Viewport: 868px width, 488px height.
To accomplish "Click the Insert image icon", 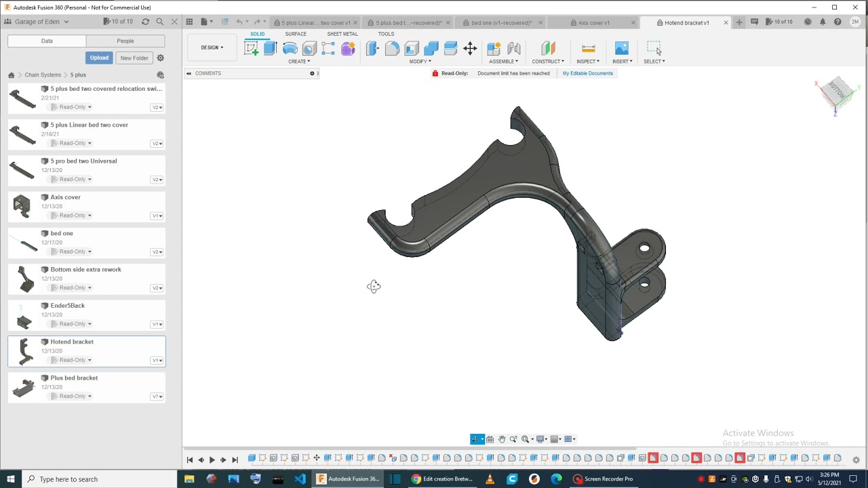I will [622, 48].
